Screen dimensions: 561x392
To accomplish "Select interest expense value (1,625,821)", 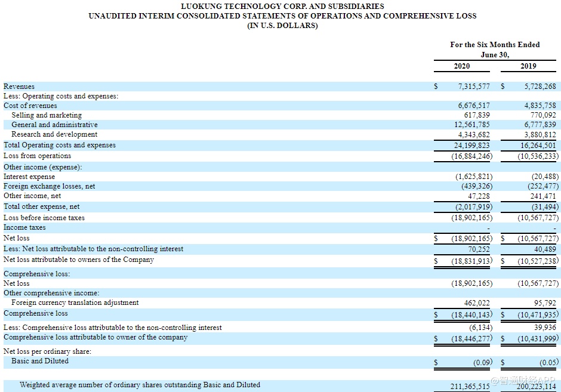I will click(x=474, y=177).
